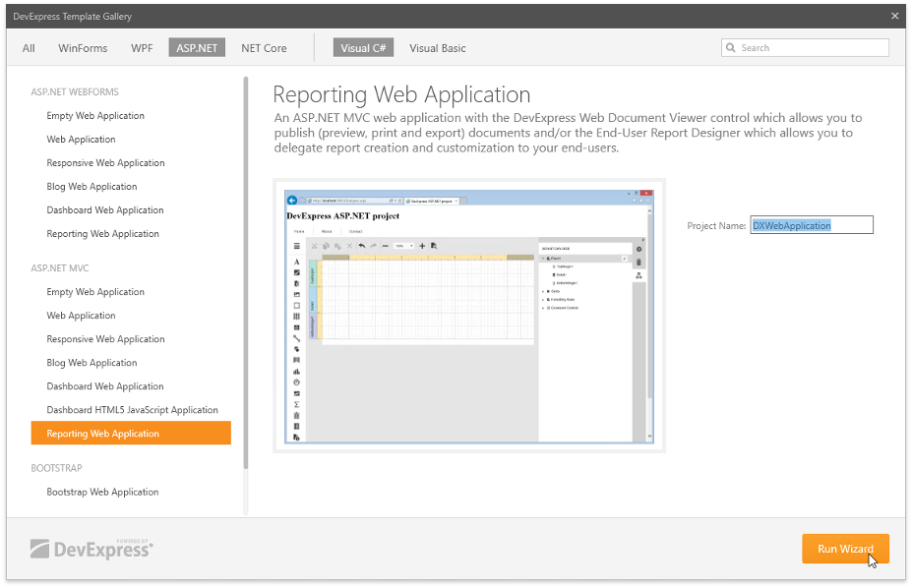The width and height of the screenshot is (912, 588).
Task: Show all templates with All tab
Action: click(29, 48)
